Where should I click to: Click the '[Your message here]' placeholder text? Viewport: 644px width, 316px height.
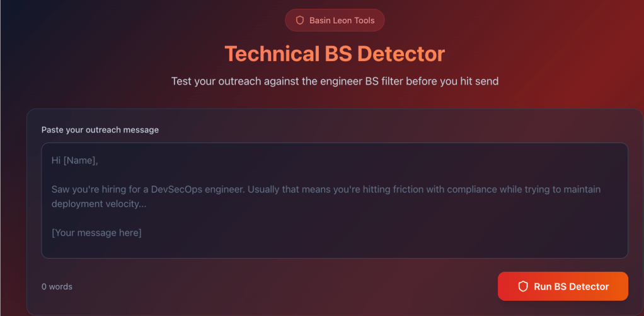pyautogui.click(x=96, y=233)
